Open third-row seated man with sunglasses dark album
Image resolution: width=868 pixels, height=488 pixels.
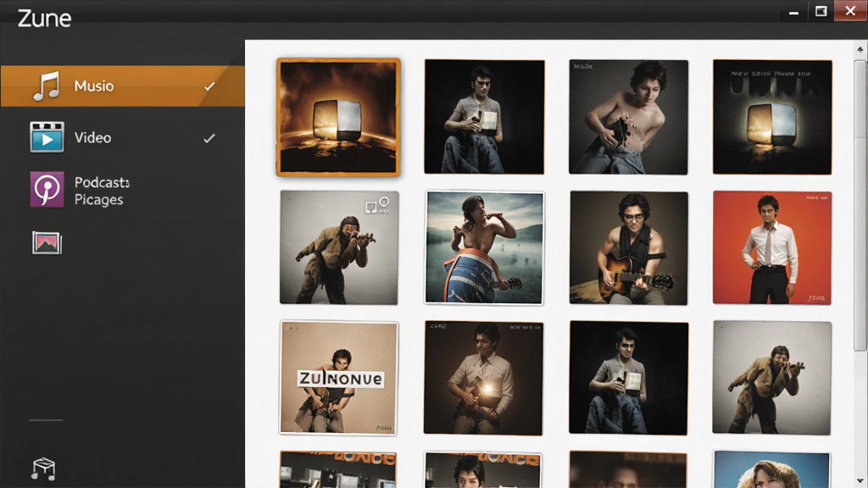[x=628, y=378]
